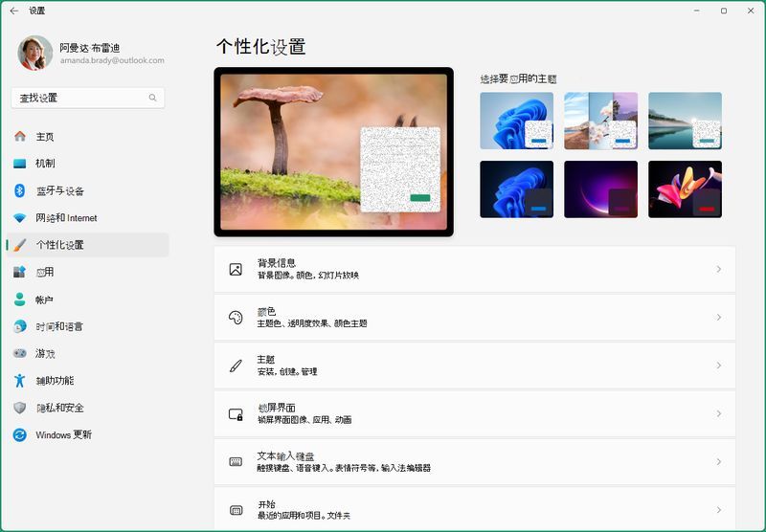
Task: Click the 背景信息 picture icon
Action: (x=236, y=270)
